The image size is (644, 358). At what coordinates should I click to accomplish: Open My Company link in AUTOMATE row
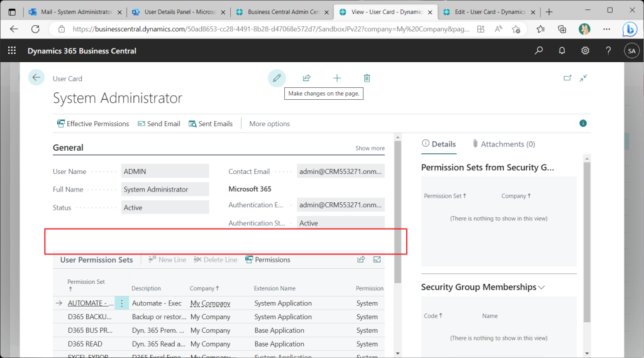[210, 303]
